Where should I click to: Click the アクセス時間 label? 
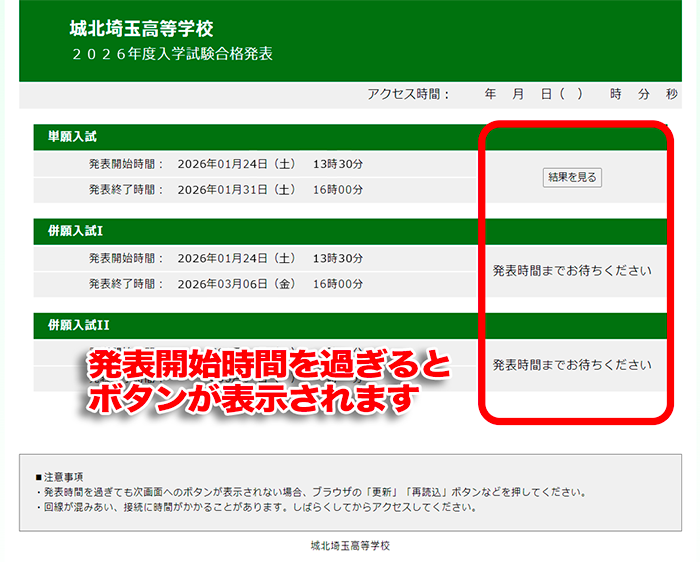pos(408,94)
